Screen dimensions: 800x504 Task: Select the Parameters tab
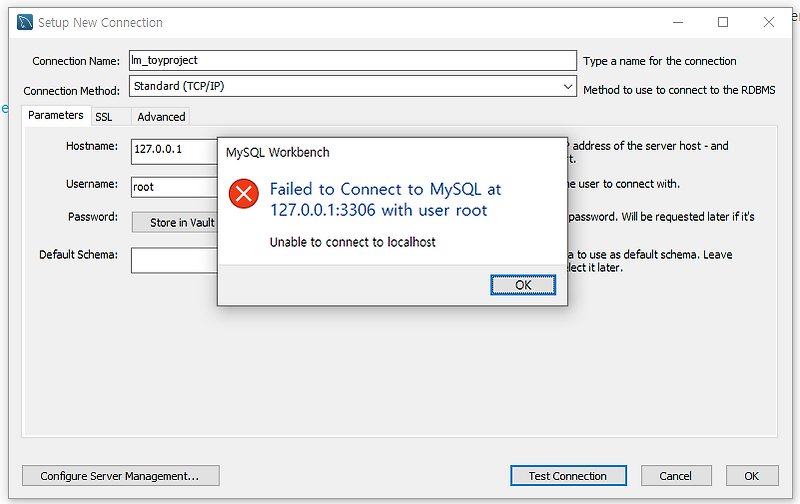[x=56, y=115]
